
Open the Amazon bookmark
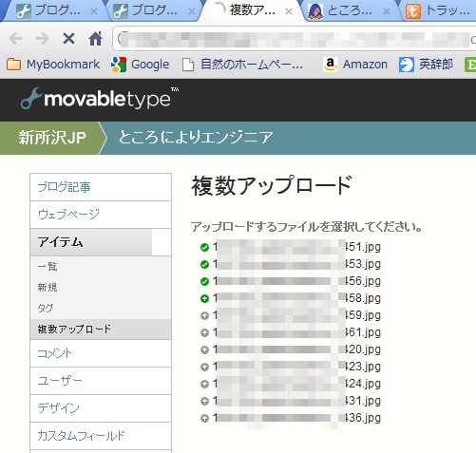(355, 65)
